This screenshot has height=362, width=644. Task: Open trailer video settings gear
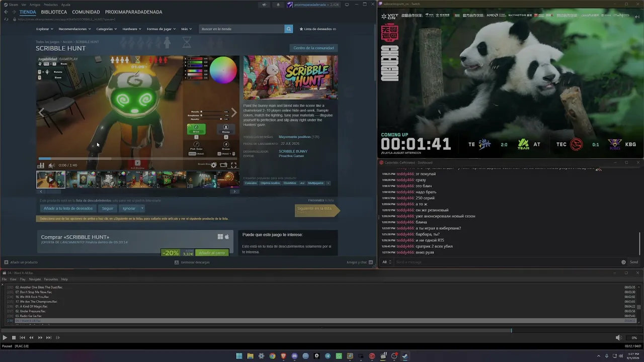pos(214,165)
